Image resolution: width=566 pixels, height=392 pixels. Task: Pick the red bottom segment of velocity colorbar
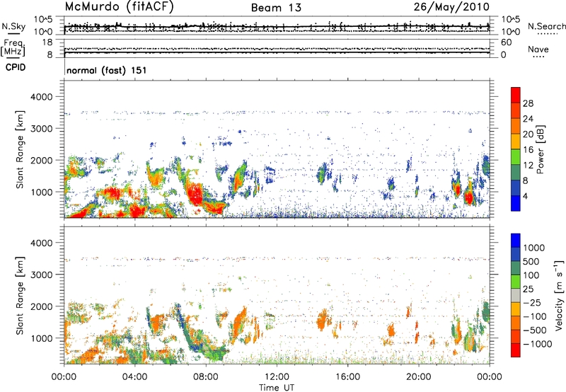[x=516, y=350]
